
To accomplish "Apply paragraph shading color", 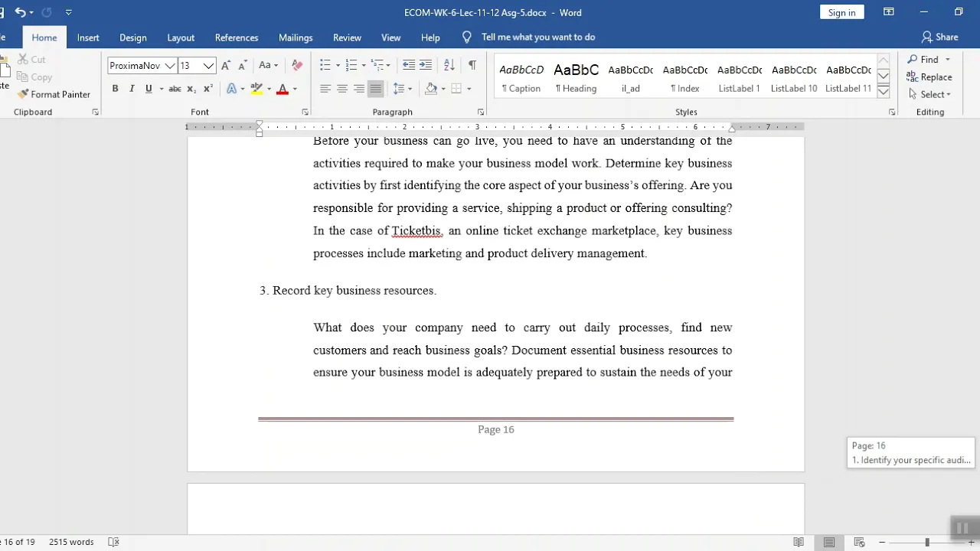I will pos(431,89).
